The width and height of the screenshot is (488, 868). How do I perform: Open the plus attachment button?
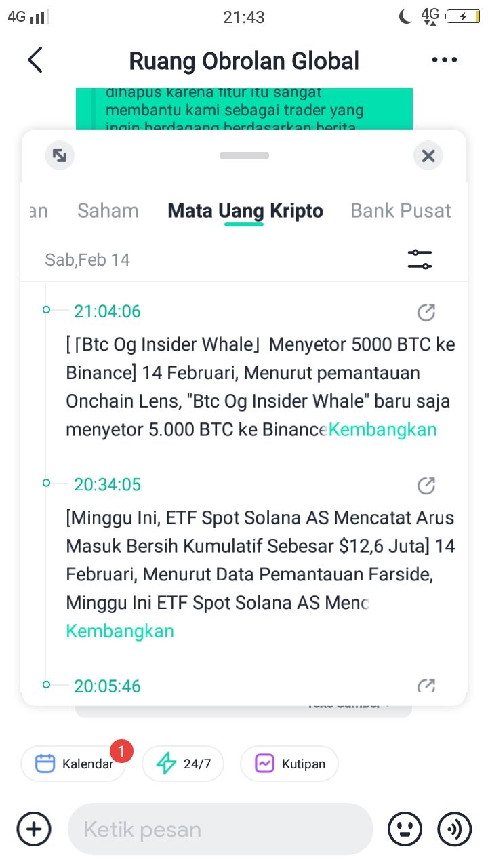[34, 829]
